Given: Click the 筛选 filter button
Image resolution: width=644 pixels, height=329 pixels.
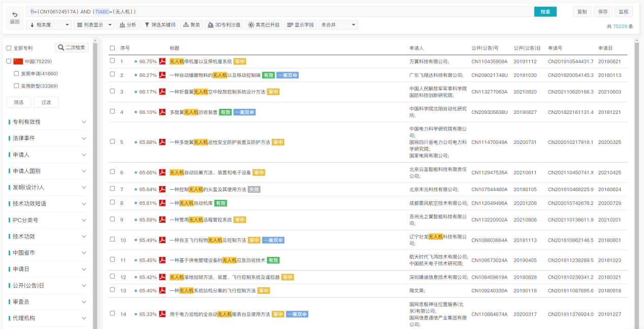Looking at the screenshot, I should (x=18, y=102).
